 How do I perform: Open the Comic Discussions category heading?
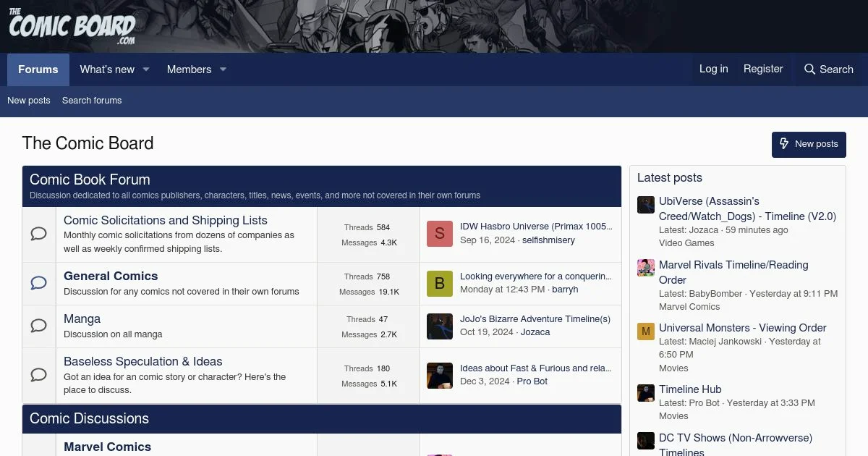coord(89,418)
